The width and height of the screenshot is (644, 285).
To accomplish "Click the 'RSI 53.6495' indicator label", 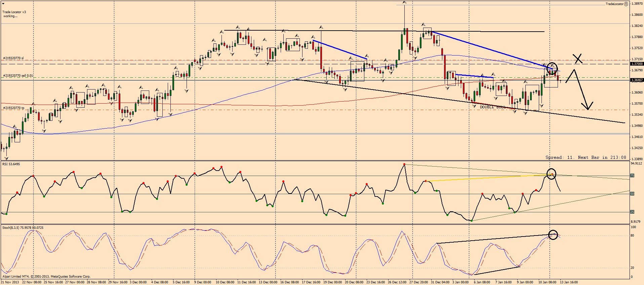I will 11,164.
